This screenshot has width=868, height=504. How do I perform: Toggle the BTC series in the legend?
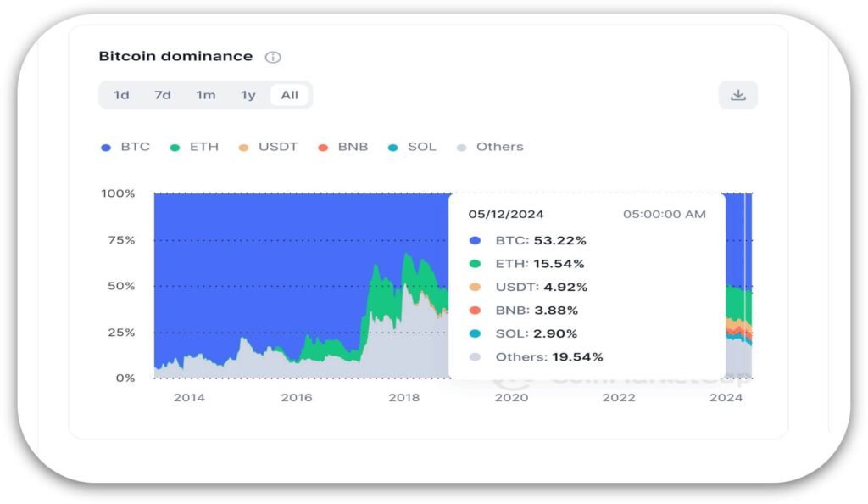(x=125, y=147)
